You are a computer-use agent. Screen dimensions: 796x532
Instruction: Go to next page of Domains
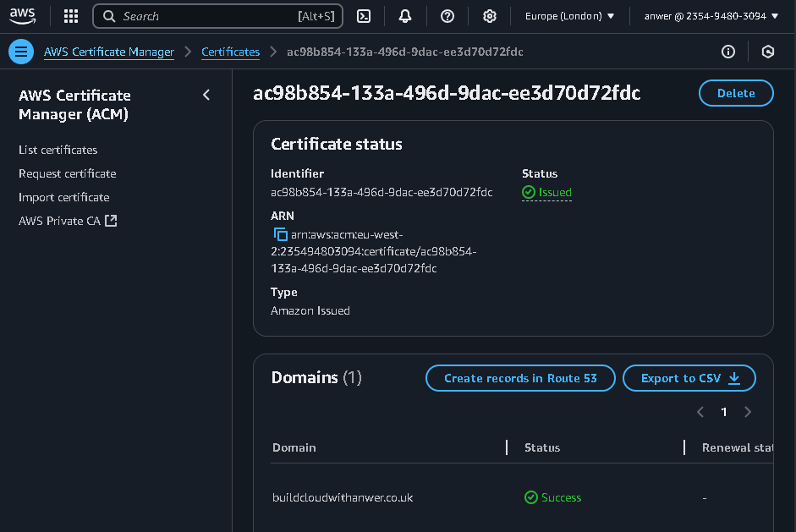coord(748,412)
